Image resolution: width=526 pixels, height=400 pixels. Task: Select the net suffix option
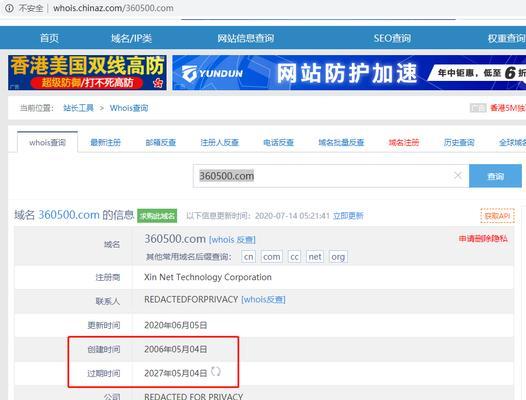tap(315, 257)
